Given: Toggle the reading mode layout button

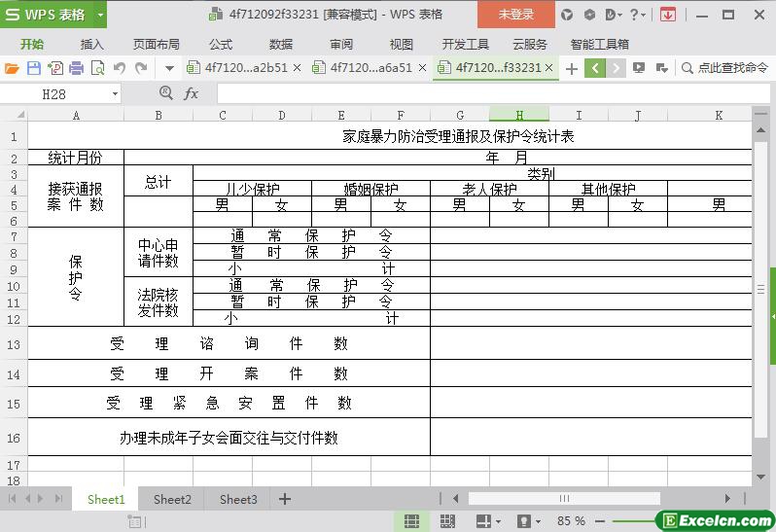Looking at the screenshot, I should point(484,521).
